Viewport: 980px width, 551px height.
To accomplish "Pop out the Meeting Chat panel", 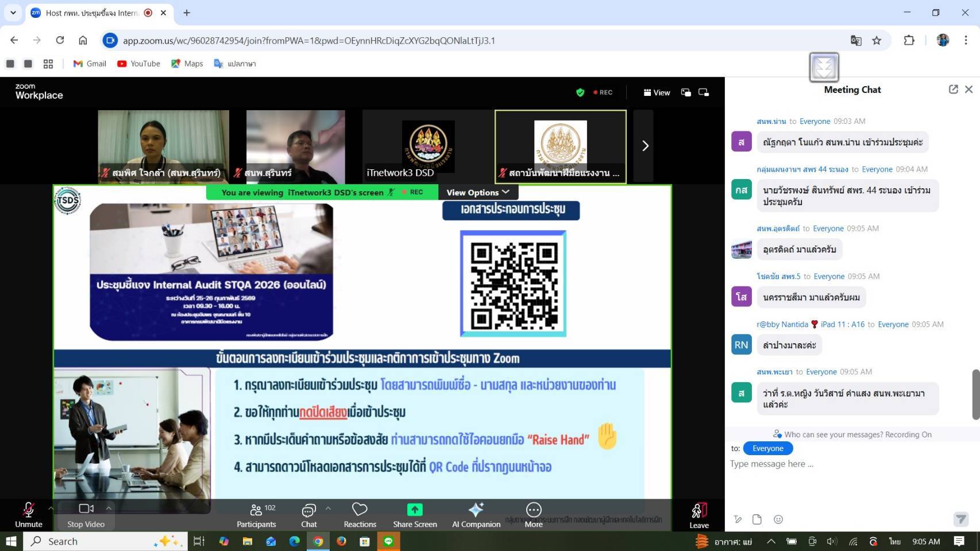I will (953, 90).
